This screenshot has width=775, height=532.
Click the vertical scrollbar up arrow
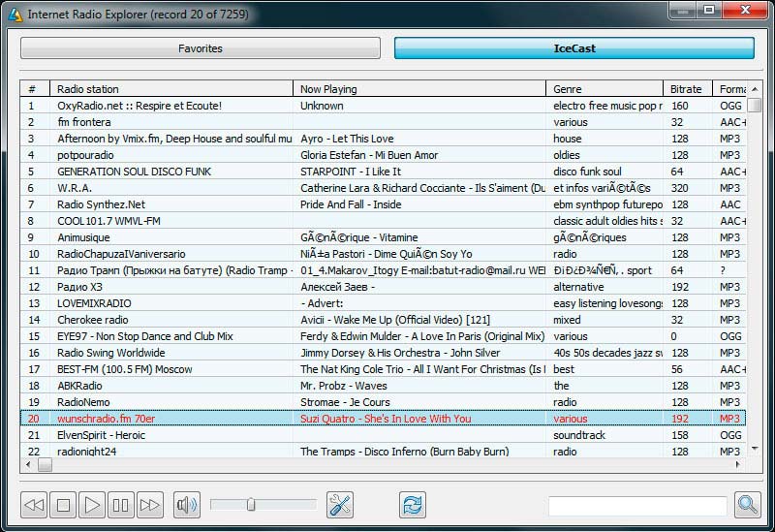click(755, 89)
